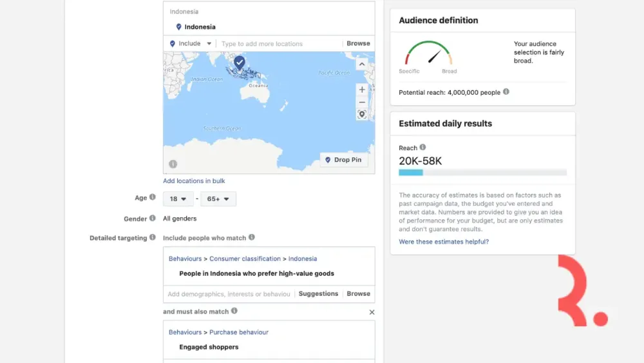The image size is (644, 363).
Task: Click the info icon next to Detailed targeting
Action: (153, 237)
